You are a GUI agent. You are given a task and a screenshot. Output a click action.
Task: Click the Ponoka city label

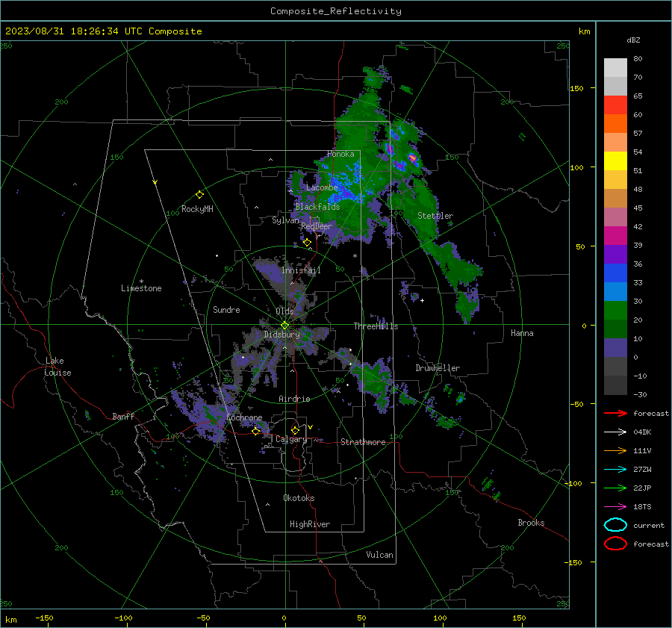click(340, 154)
